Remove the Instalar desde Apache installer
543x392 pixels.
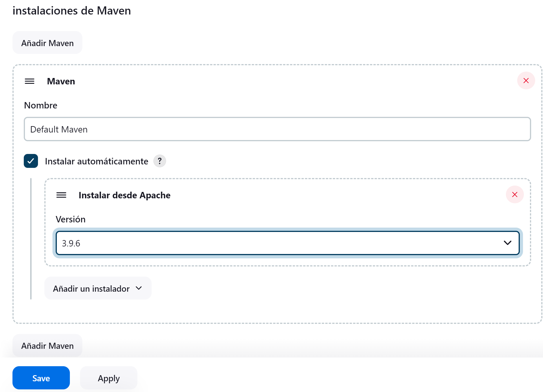click(x=515, y=195)
